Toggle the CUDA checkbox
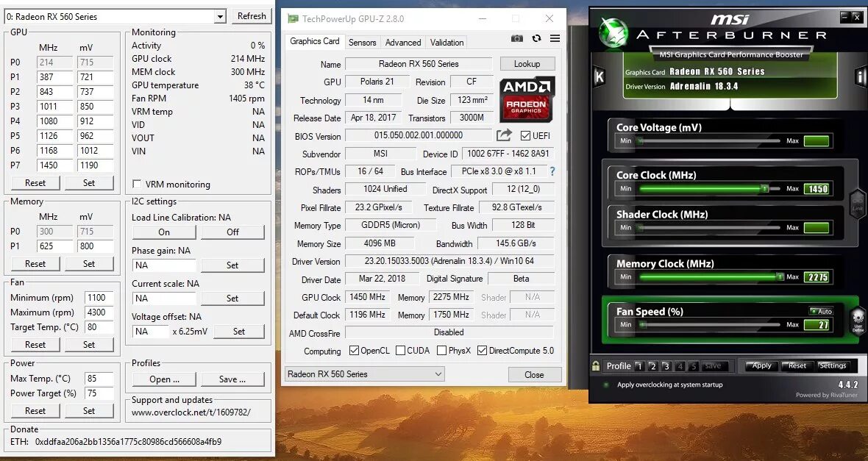This screenshot has height=461, width=868. point(400,350)
